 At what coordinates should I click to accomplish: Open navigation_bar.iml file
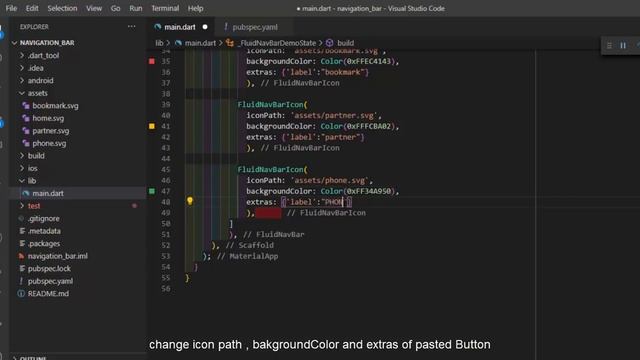tap(58, 256)
